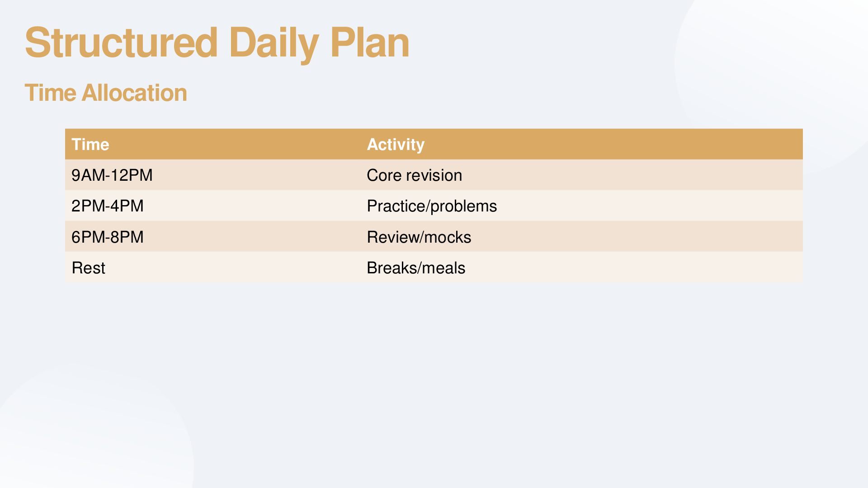Click the 'Structured Daily Plan' slide title
868x488 pixels.
tap(217, 42)
